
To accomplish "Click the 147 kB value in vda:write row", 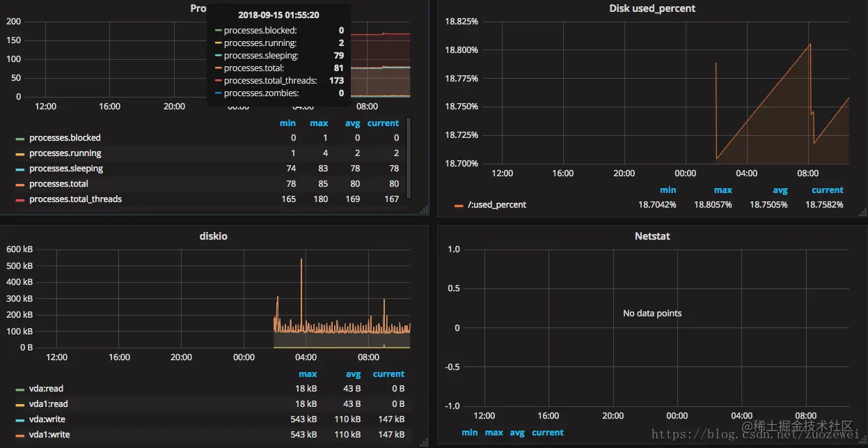I will coord(391,419).
